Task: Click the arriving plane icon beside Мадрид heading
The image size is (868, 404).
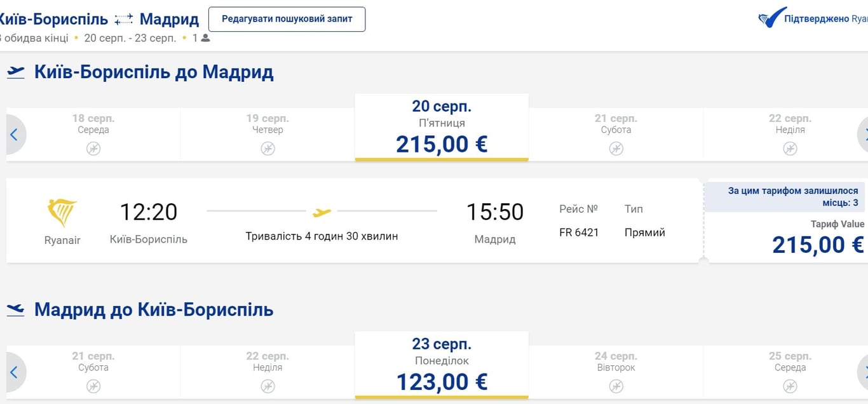Action: coord(16,310)
